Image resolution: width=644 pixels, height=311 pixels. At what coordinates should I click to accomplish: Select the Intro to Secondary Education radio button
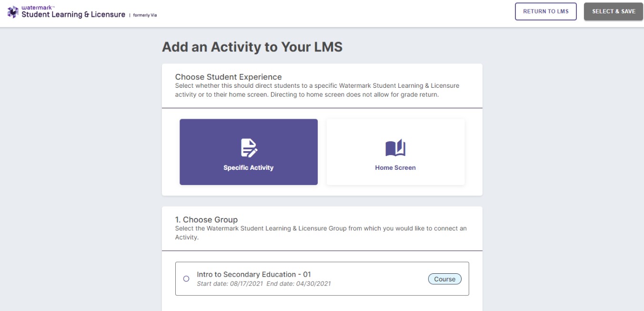pos(186,279)
